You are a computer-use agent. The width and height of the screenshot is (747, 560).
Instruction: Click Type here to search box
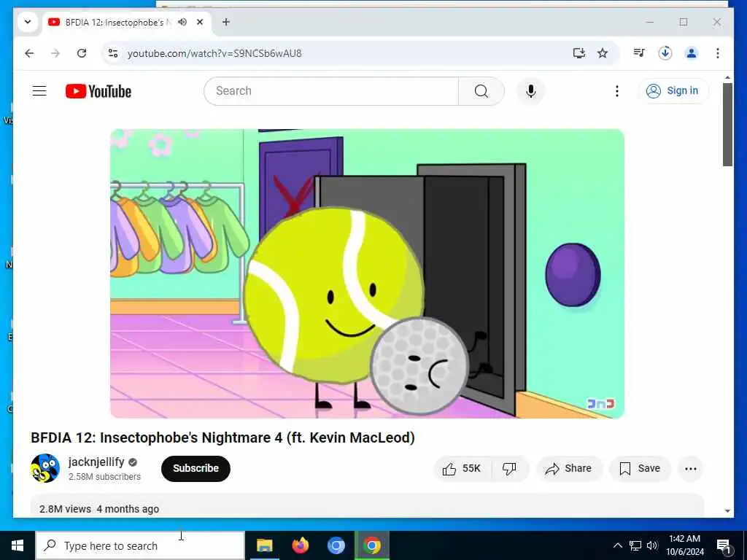141,545
